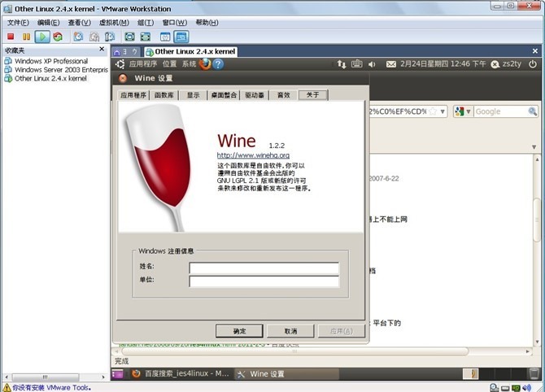Click the console view toolbar icon
The width and height of the screenshot is (545, 392).
click(x=165, y=37)
